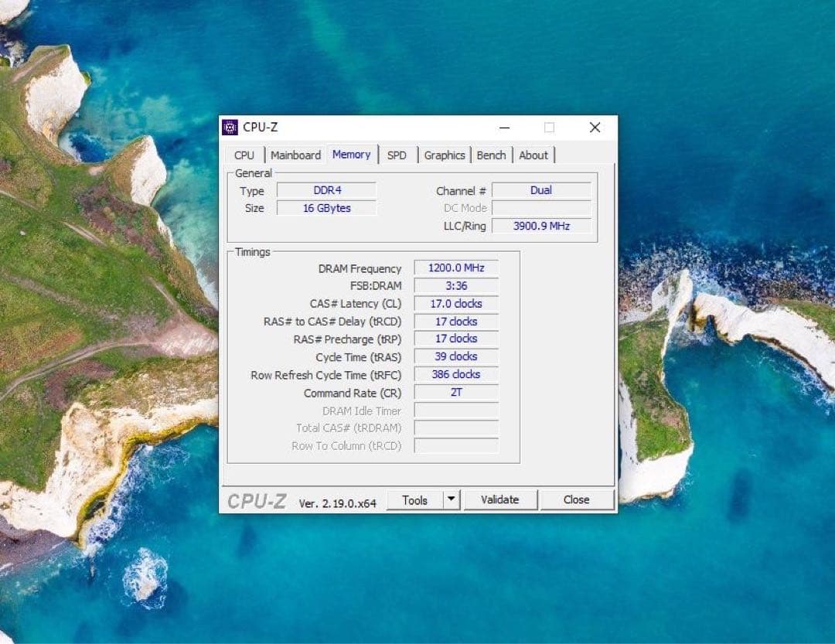Click the 39 clocks tRAS value
The height and width of the screenshot is (644, 835).
pos(456,356)
